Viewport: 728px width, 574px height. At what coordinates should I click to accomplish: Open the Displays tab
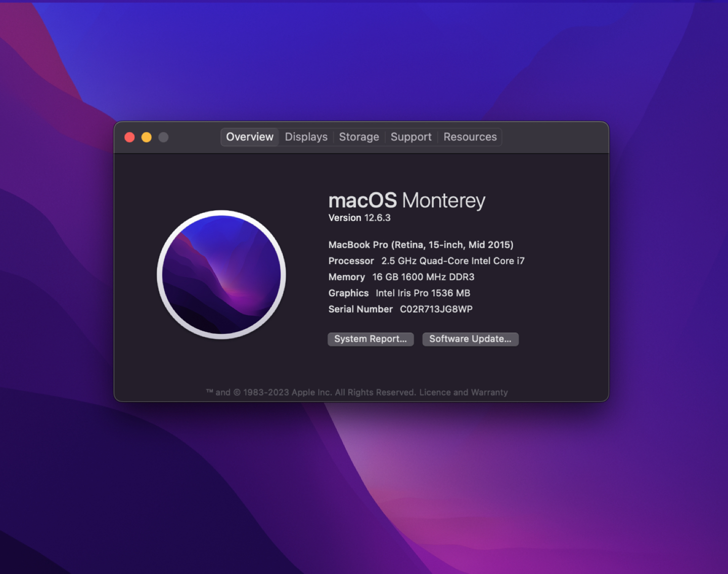(x=306, y=137)
